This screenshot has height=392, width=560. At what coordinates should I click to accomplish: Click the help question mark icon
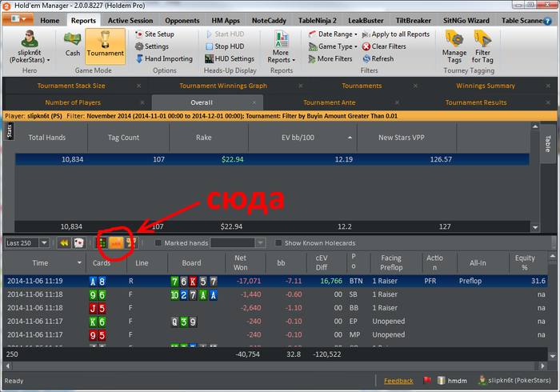pyautogui.click(x=546, y=21)
